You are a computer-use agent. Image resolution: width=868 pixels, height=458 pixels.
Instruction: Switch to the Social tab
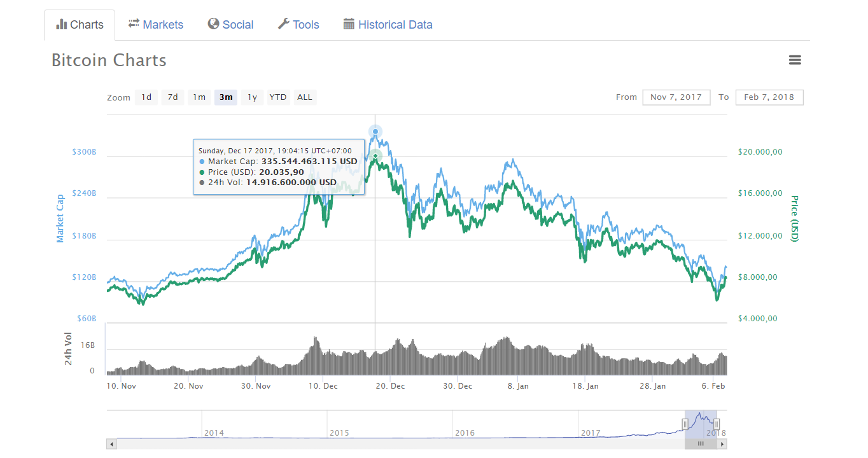tap(230, 25)
